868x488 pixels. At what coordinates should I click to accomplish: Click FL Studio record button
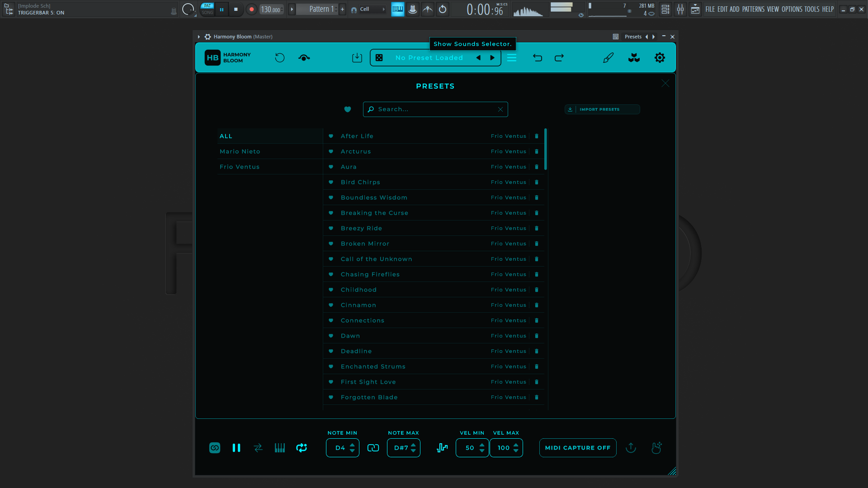coord(252,9)
